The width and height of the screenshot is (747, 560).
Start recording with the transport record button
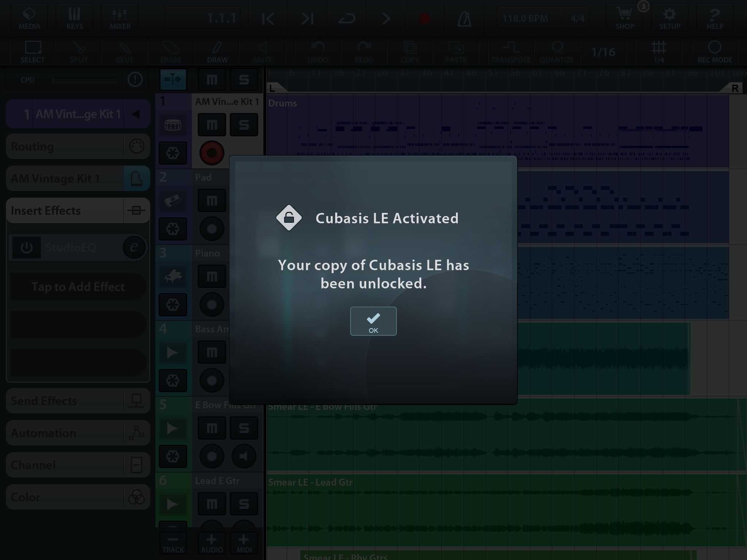[425, 18]
